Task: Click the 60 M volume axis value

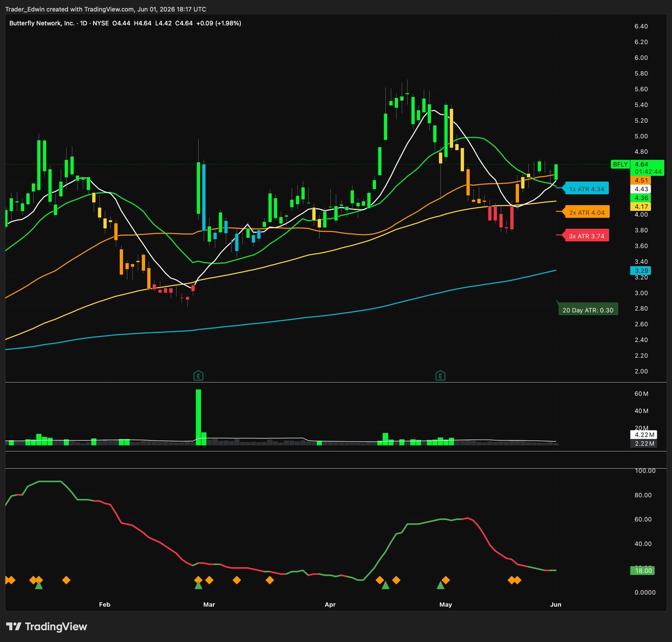Action: (642, 393)
